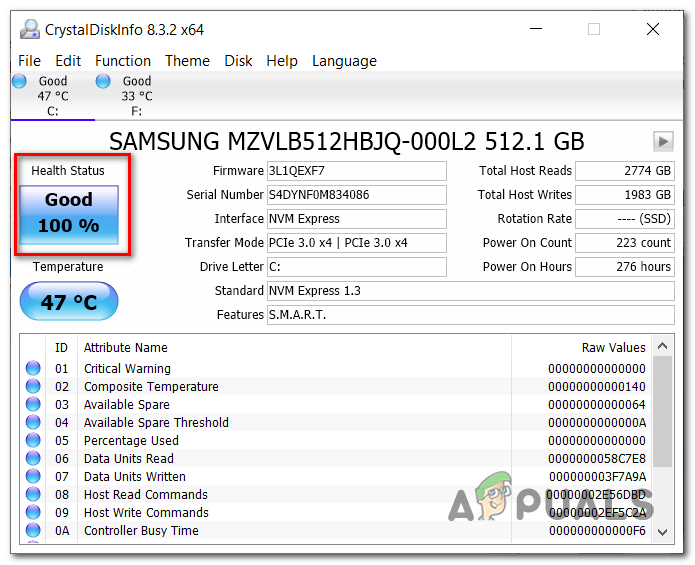Click the Standard field NVM Express 1.3

coord(471,291)
